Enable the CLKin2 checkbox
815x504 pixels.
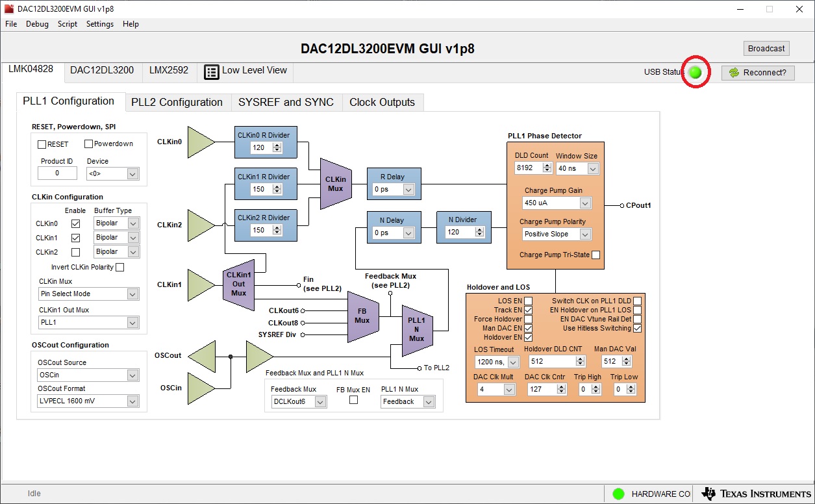point(75,252)
